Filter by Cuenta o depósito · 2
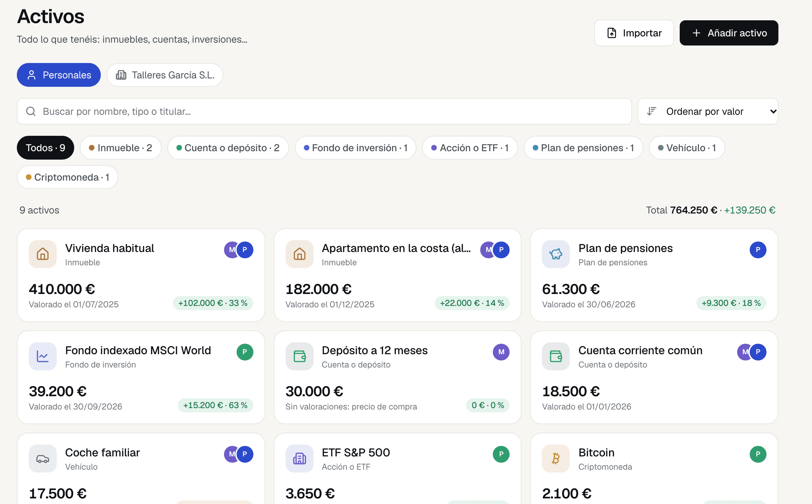This screenshot has height=504, width=812. pyautogui.click(x=228, y=148)
